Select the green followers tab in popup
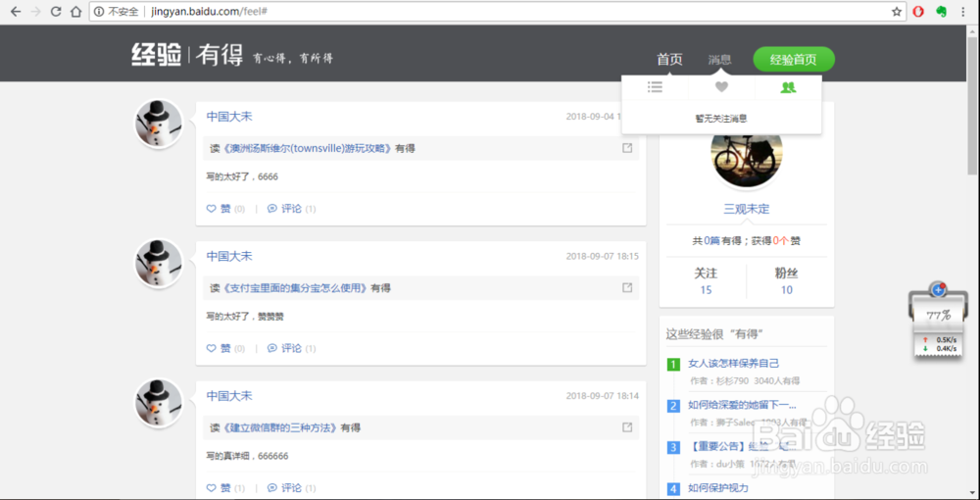980x500 pixels. point(788,87)
